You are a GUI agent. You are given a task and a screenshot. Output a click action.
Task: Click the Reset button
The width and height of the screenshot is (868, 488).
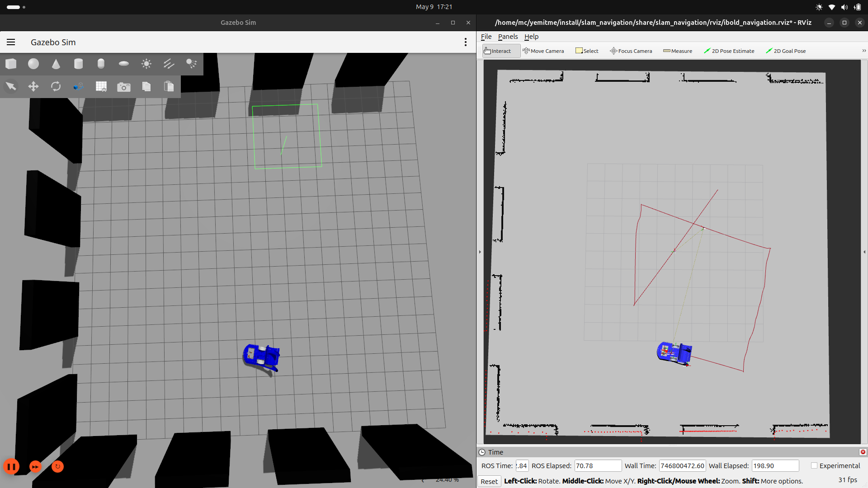point(489,481)
